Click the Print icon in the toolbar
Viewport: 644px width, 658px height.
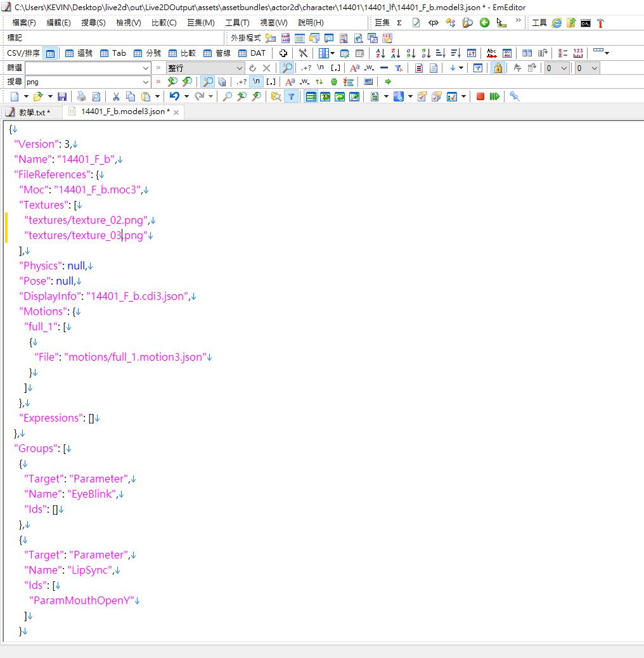click(81, 96)
